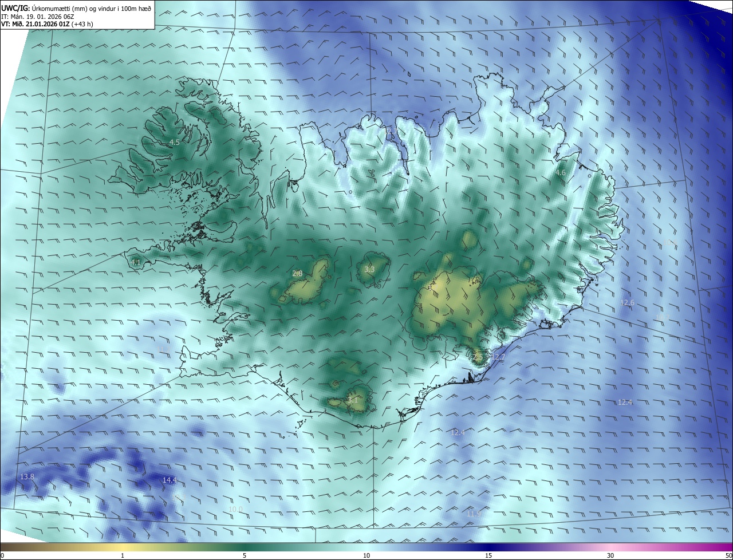Click the 12.6 value off the east coast
This screenshot has width=733, height=560.
pos(628,302)
